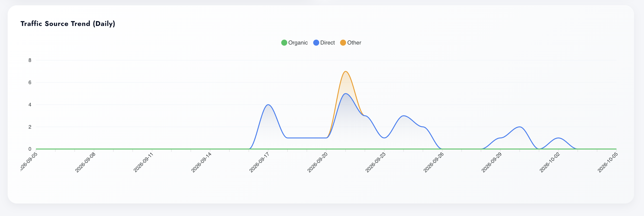Click the Direct peak on 2026-09-17

268,105
